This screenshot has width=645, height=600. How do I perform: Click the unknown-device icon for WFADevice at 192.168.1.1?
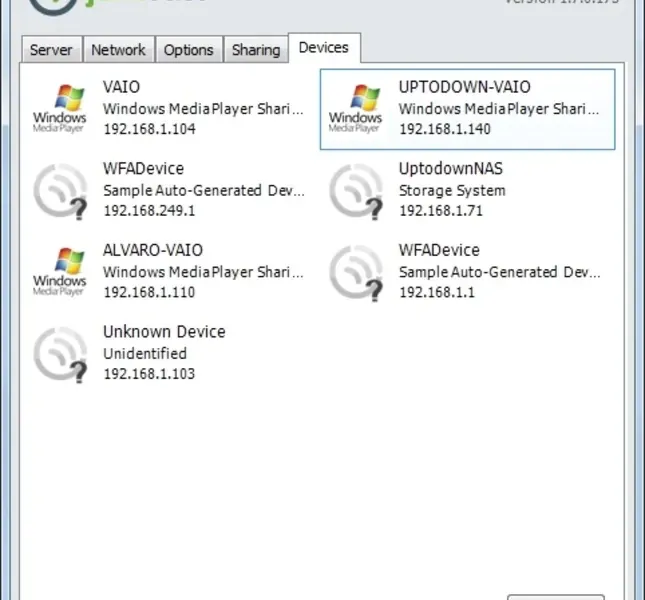[356, 273]
